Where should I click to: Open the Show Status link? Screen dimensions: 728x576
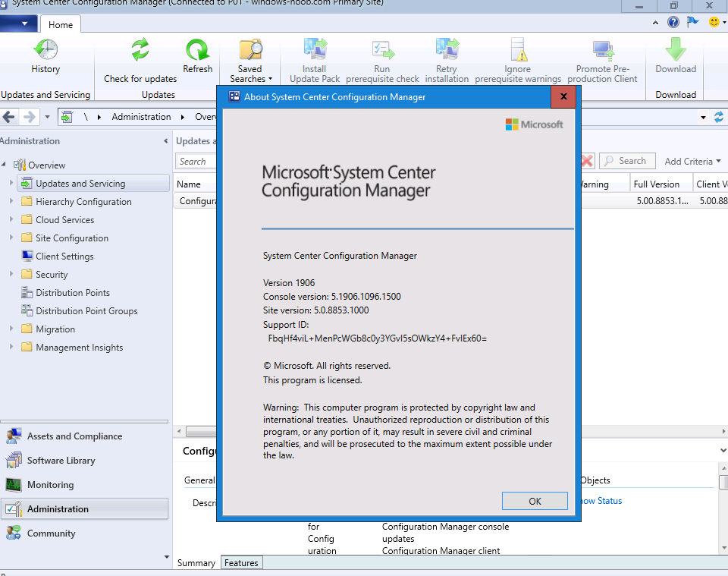point(601,501)
